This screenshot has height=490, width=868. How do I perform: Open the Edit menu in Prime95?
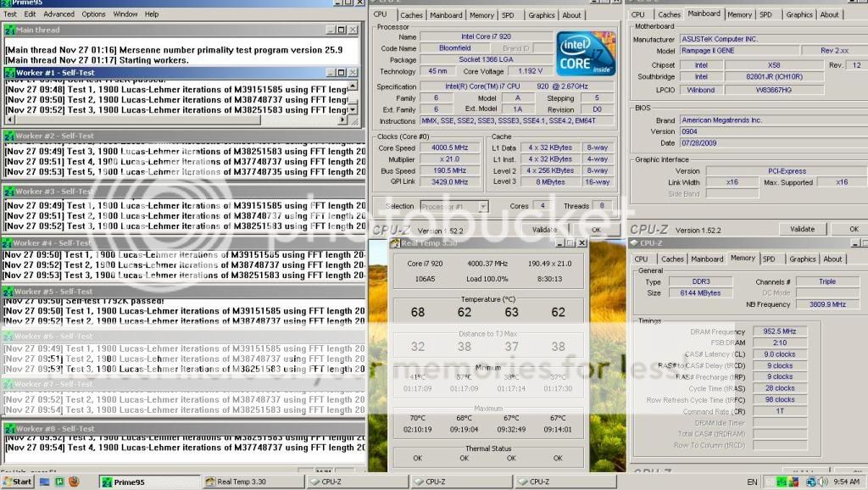[30, 14]
